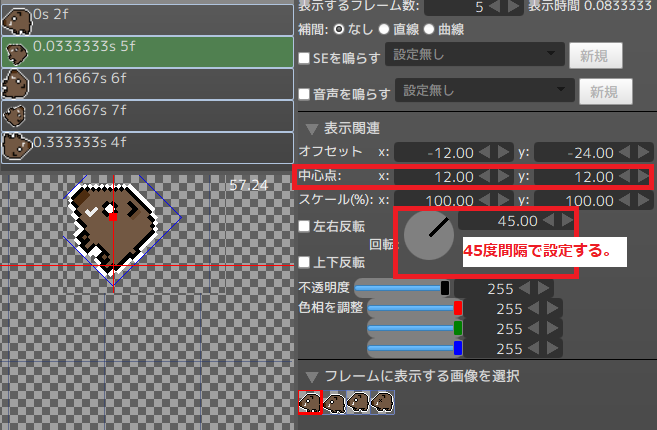Click the red center point marker in preview
The image size is (657, 430).
click(113, 217)
